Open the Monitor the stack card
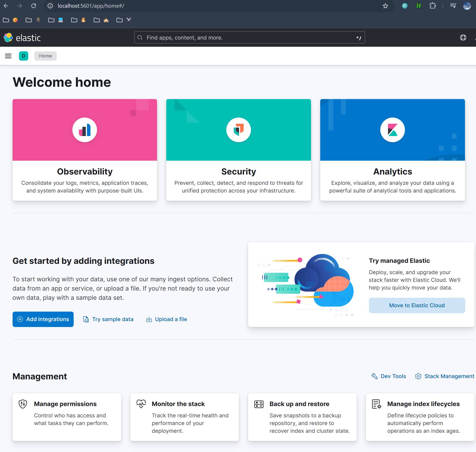476x452 pixels. [184, 417]
